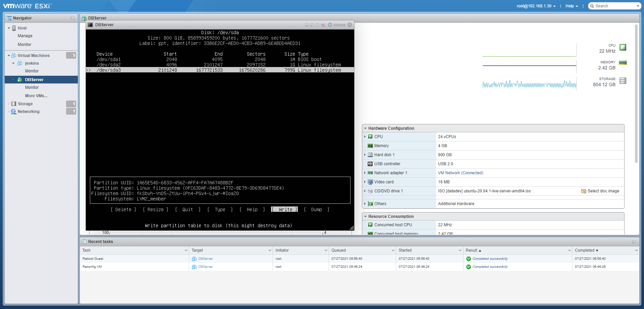
Task: Open the console keyboard layout flag icon
Action: coord(323,25)
